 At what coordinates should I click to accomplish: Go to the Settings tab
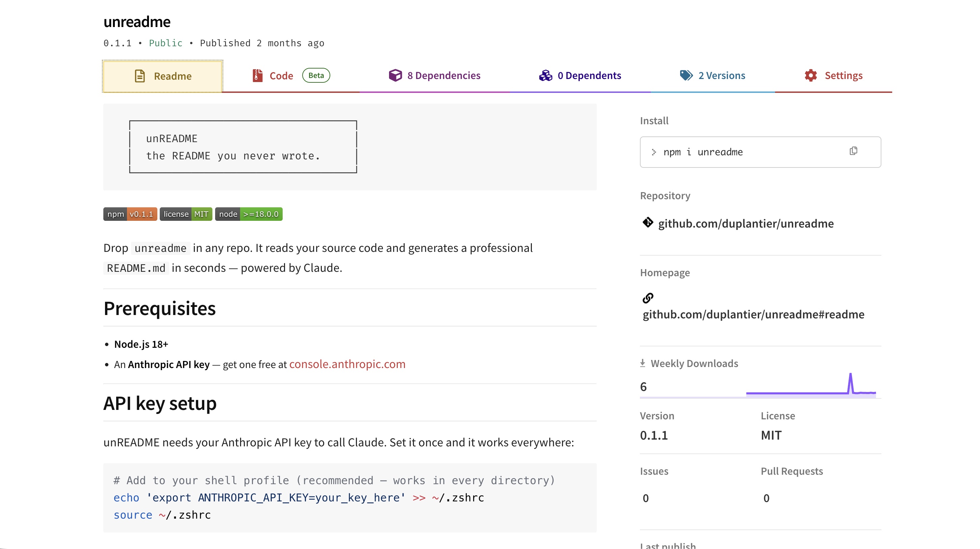[833, 75]
